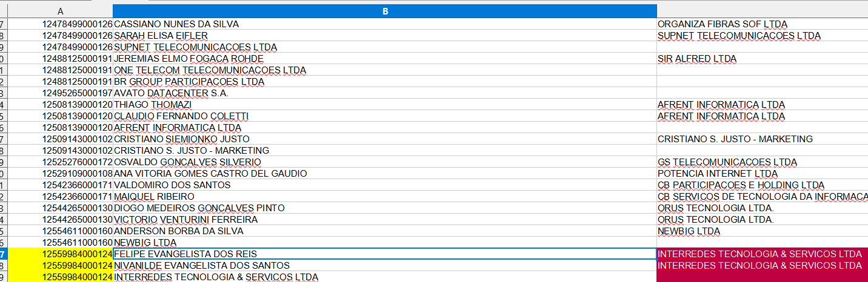Select AFRENT INFORMATICA LTDA beside CLAUDIO FERNANDO COLETTI
The width and height of the screenshot is (868, 282).
click(763, 116)
